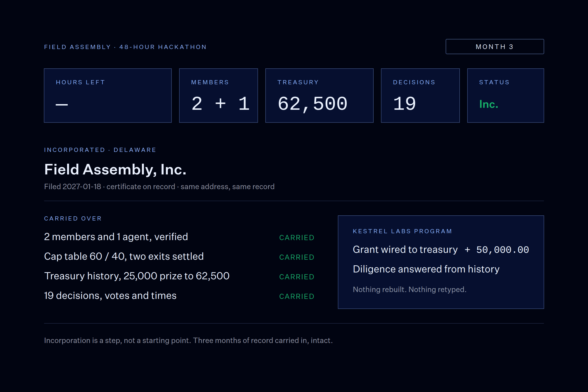Viewport: 588px width, 392px height.
Task: Select the row 2 members and 1 agent, verified
Action: tap(179, 237)
